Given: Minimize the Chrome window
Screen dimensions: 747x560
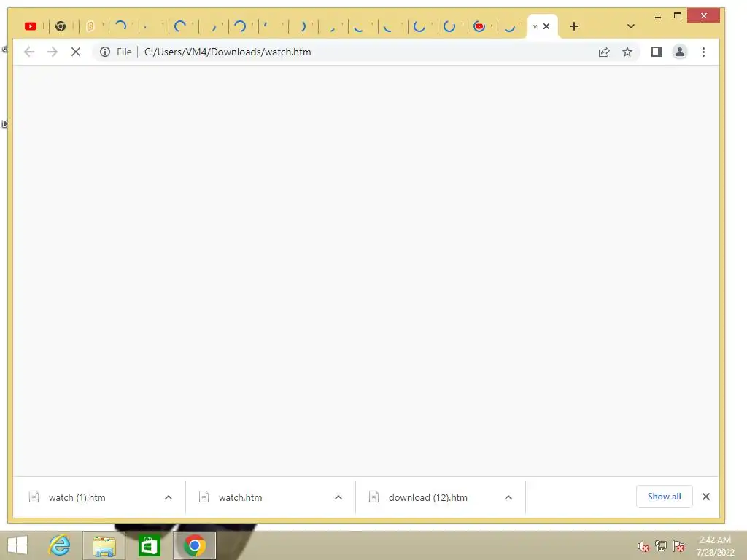Looking at the screenshot, I should [658, 16].
